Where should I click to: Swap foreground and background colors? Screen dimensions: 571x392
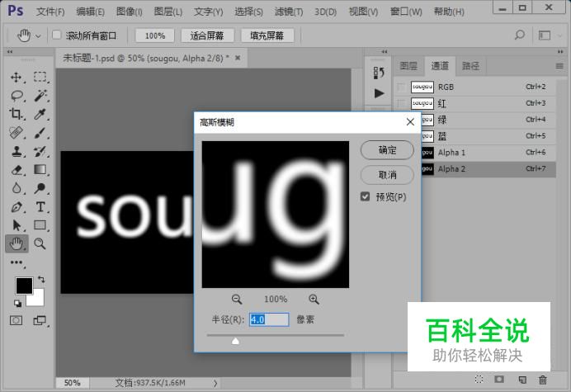(x=41, y=280)
